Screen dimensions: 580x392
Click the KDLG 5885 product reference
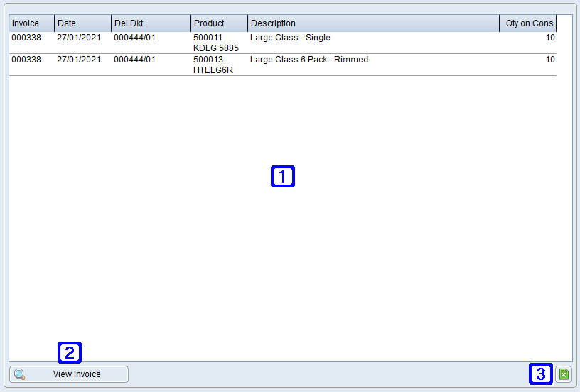(x=216, y=48)
